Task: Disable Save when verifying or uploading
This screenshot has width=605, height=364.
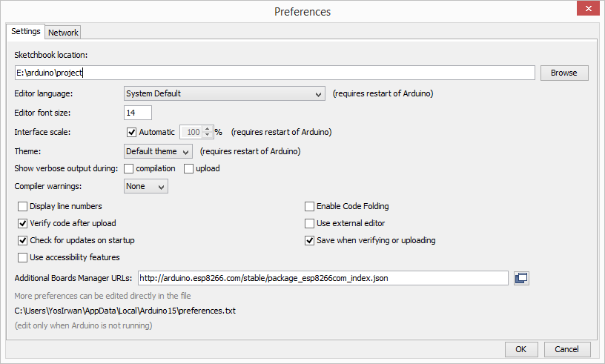Action: pos(310,240)
